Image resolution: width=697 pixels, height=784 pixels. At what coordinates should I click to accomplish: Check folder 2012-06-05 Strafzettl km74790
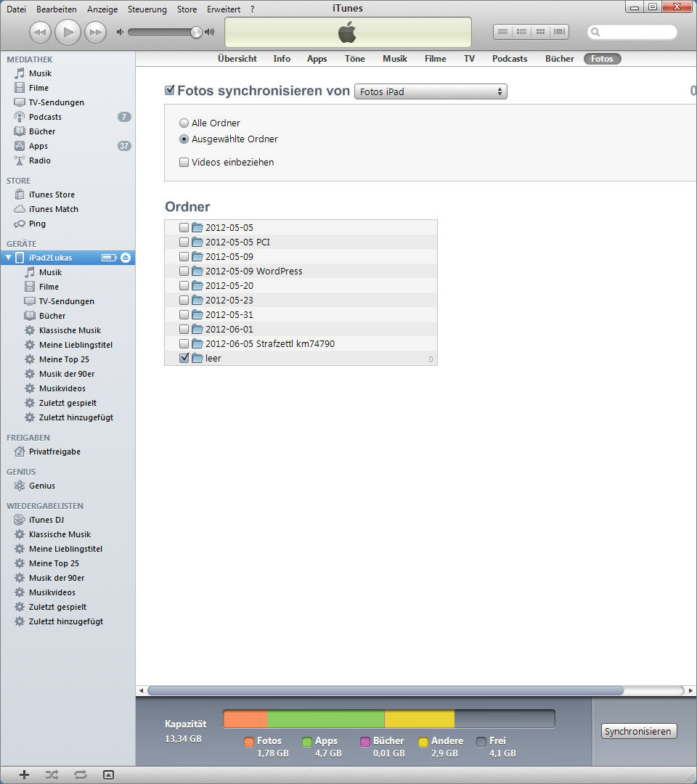pos(184,343)
